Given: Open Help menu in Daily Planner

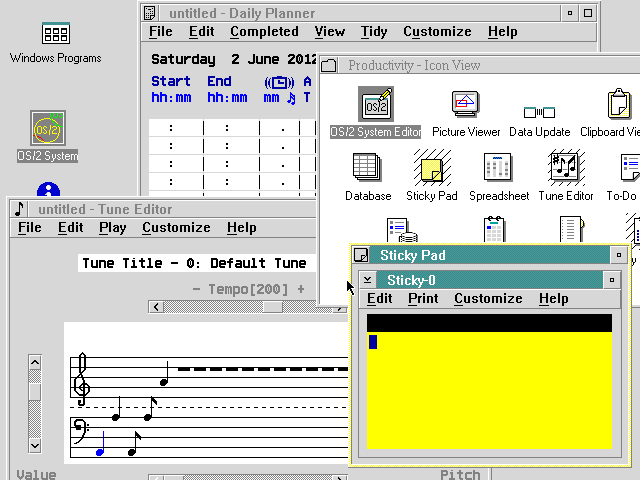Looking at the screenshot, I should point(502,32).
